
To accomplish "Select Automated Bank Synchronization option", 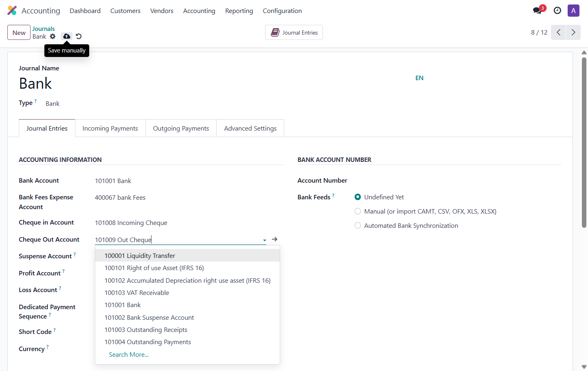I will pos(358,225).
